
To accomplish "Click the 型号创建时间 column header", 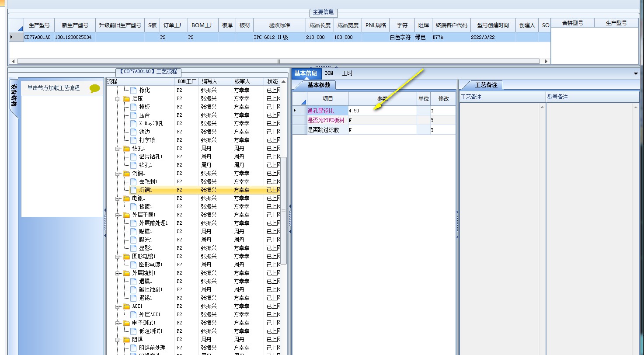I will tap(493, 25).
